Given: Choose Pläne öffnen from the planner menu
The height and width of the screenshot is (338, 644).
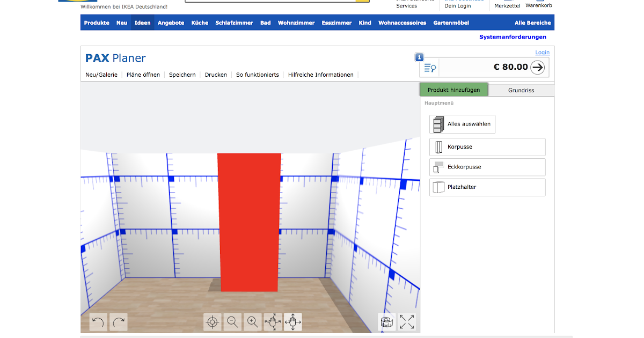Looking at the screenshot, I should coord(143,75).
